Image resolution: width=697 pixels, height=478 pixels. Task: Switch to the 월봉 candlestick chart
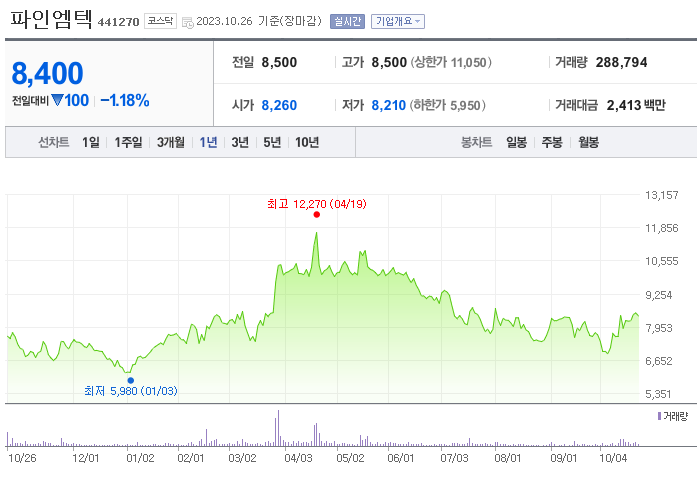click(589, 142)
